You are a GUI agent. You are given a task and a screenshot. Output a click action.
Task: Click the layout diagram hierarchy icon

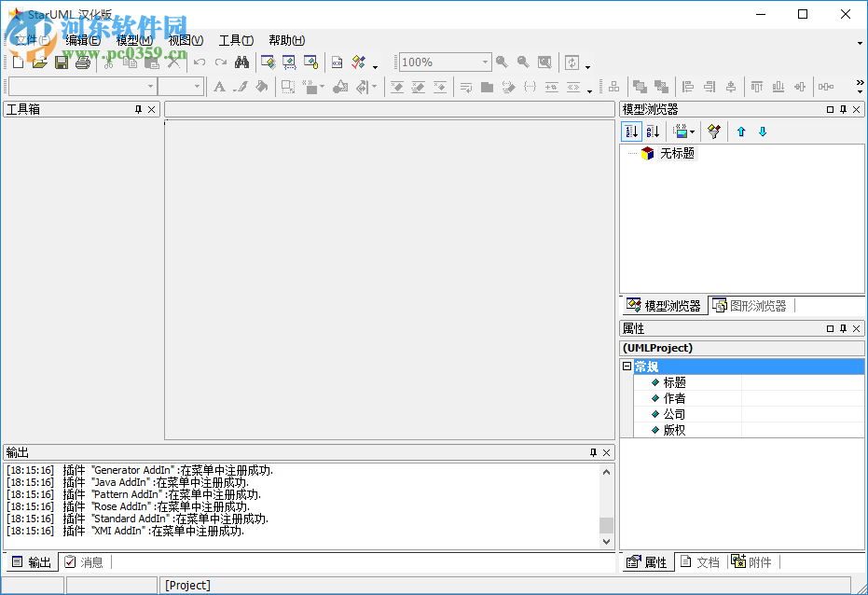click(x=613, y=87)
